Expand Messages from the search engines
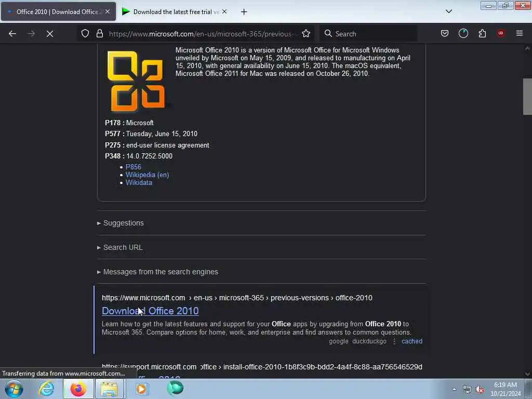Screen dimensions: 532x399 (x=157, y=272)
